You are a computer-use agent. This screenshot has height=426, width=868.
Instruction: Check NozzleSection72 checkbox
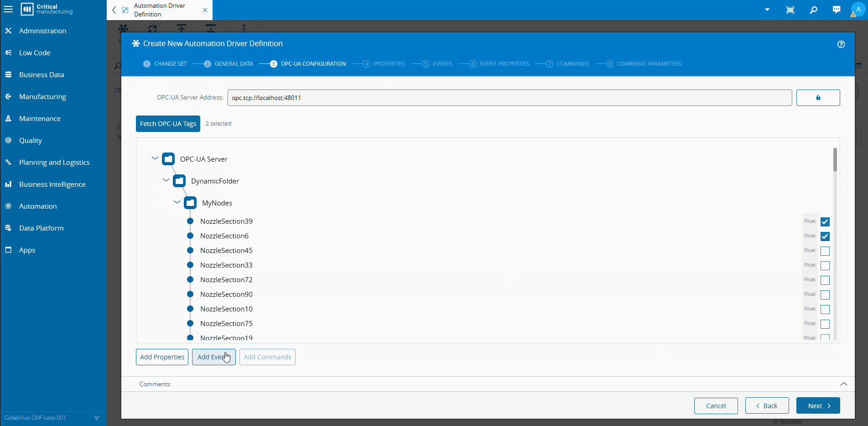coord(825,280)
